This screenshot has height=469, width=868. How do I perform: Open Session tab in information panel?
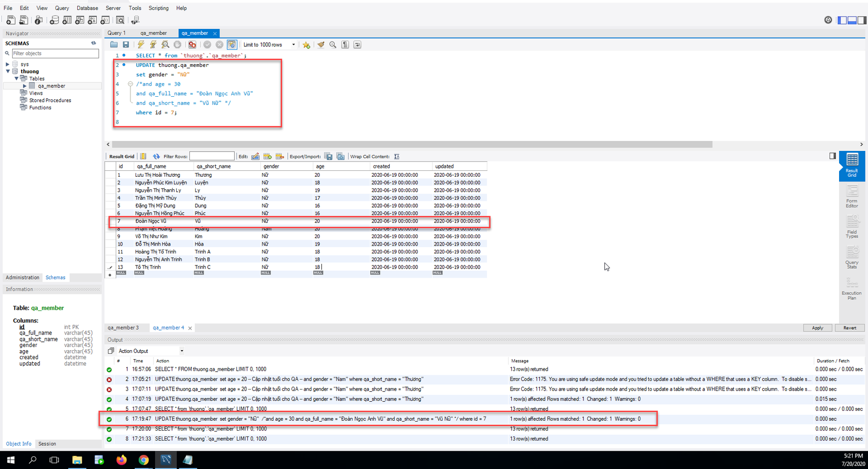(x=47, y=444)
